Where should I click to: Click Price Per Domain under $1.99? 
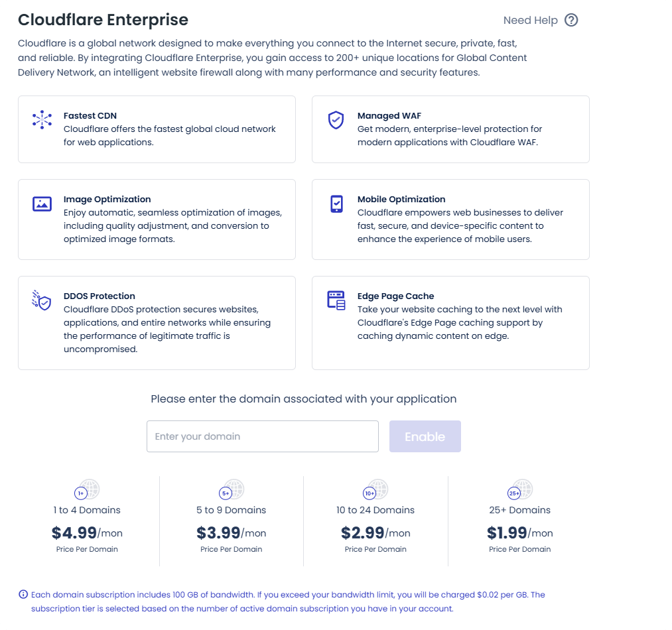(x=519, y=550)
